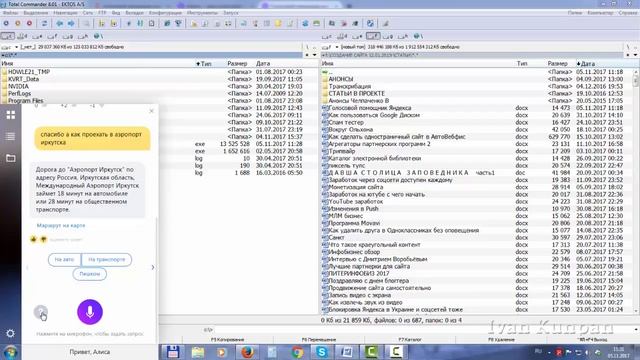This screenshot has width=640, height=360.
Task: Click the thumbs-down rating icon under Alice's answer
Action: [43, 239]
